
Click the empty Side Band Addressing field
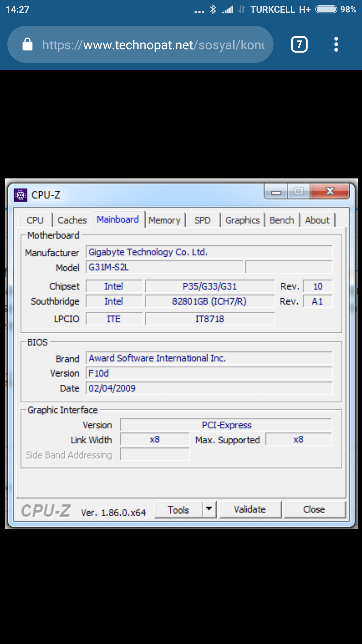tap(155, 455)
